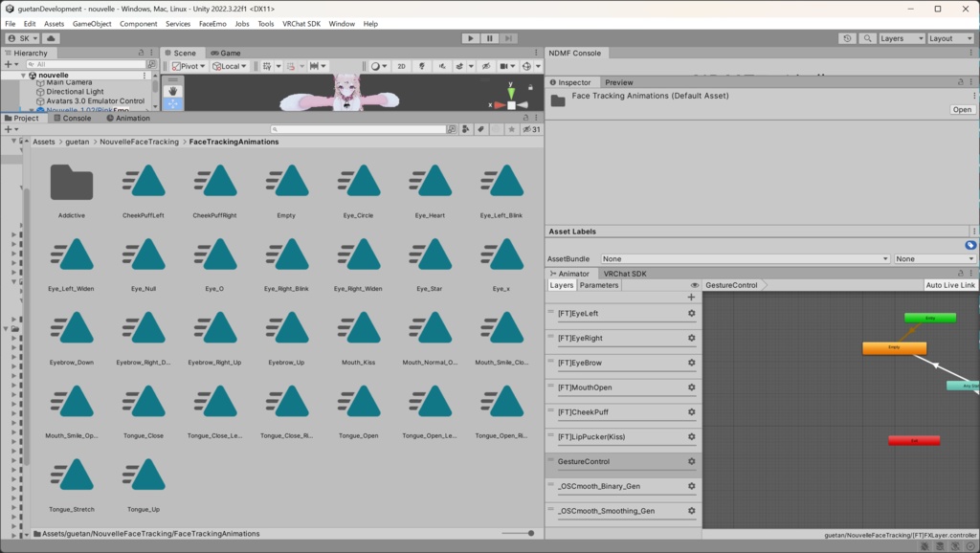Enable Auto Live Link in Animator
980x553 pixels.
(x=950, y=284)
